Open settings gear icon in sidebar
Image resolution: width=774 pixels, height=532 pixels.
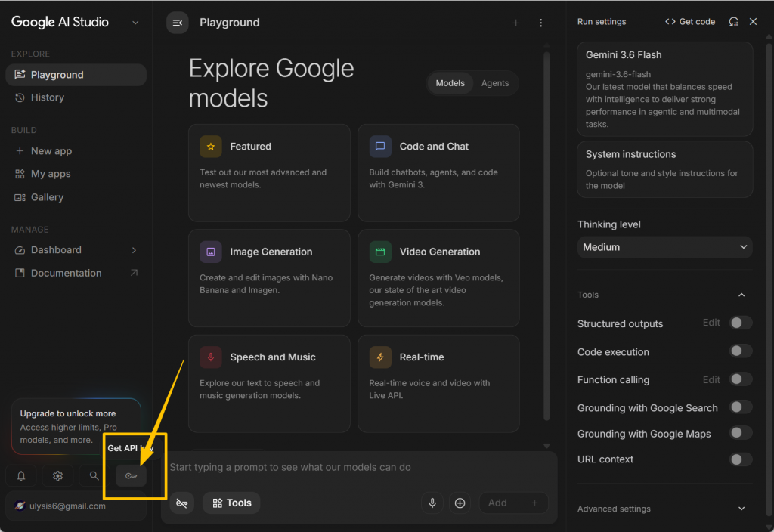click(57, 476)
